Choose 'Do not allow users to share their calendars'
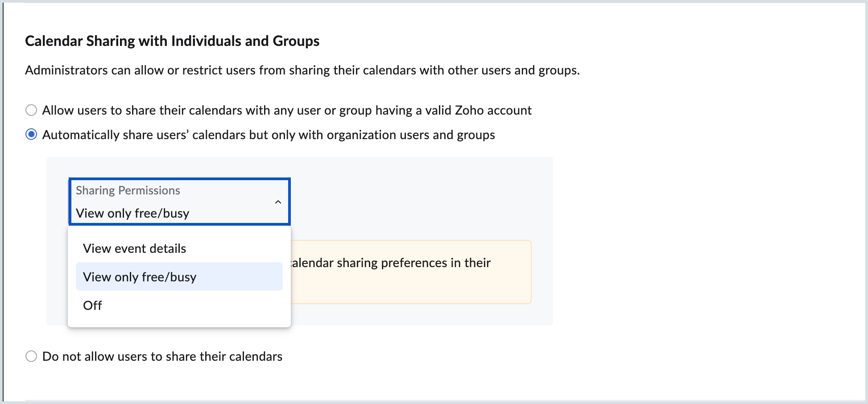The height and width of the screenshot is (404, 868). [x=162, y=356]
